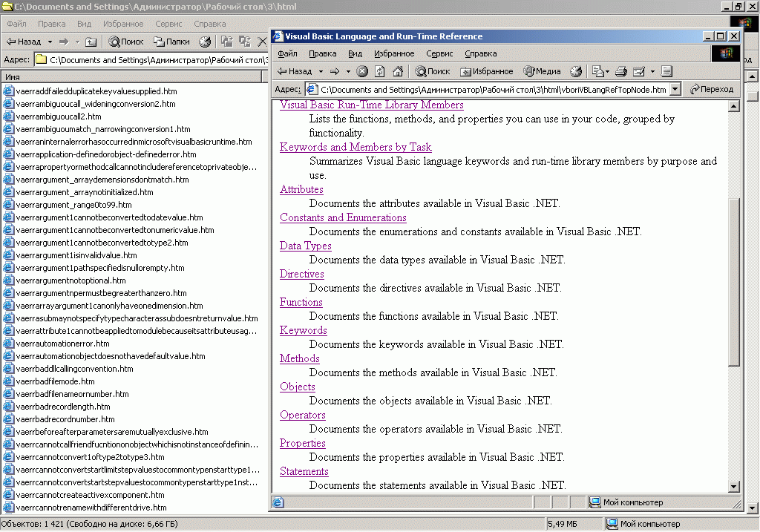Viewport: 760px width, 532px height.
Task: Open Файл menu in Visual Basic Reference window
Action: click(x=287, y=53)
